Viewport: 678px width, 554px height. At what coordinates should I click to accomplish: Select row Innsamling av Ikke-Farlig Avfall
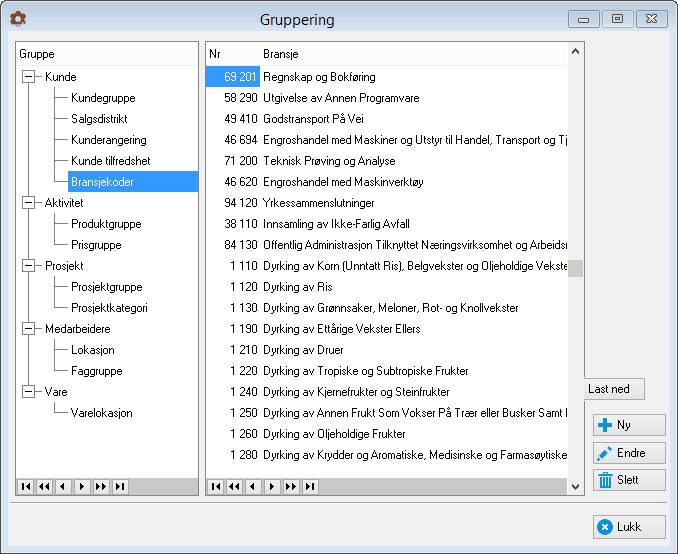387,224
